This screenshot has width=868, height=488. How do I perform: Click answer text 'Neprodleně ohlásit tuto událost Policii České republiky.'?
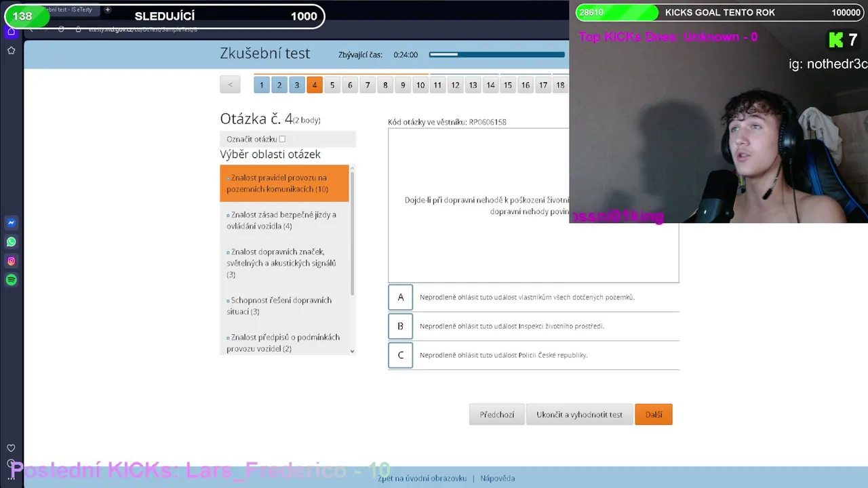coord(504,355)
